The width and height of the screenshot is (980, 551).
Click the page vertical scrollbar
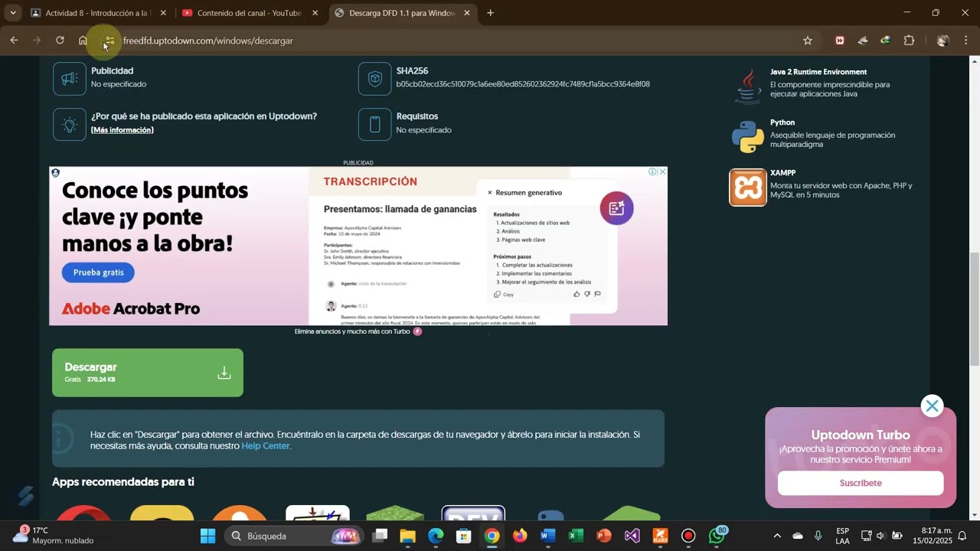(x=974, y=308)
